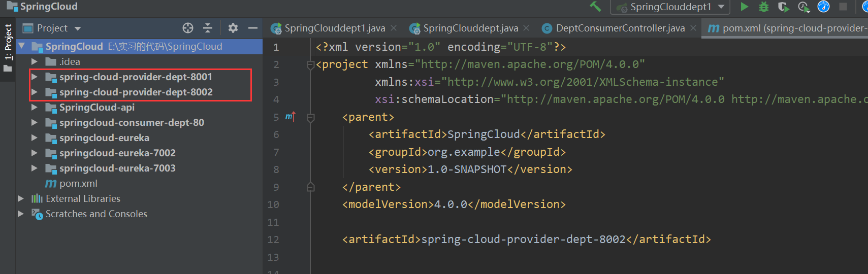Click the 1.0-SNAPSHOT version value
The width and height of the screenshot is (868, 274).
tap(467, 169)
